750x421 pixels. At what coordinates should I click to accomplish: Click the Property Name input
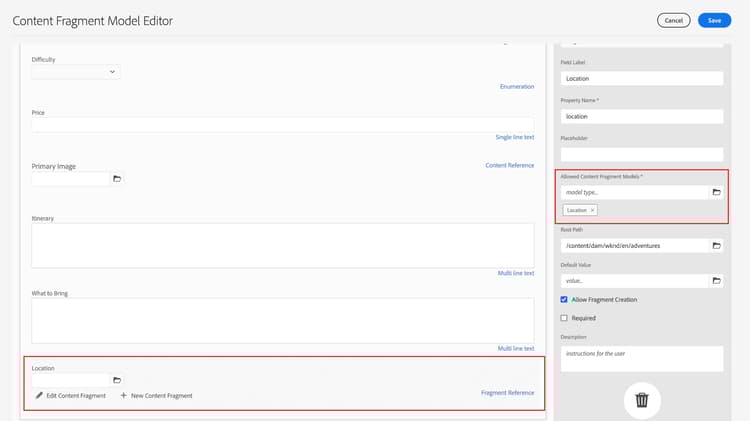pyautogui.click(x=642, y=116)
